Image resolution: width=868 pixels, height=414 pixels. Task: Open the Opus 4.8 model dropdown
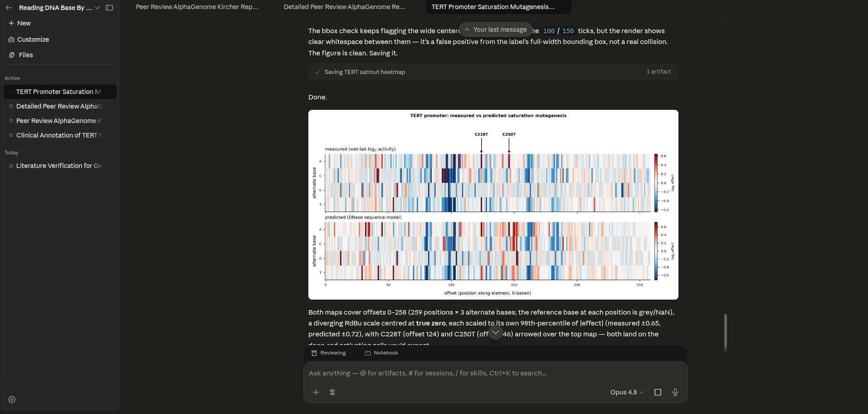627,392
